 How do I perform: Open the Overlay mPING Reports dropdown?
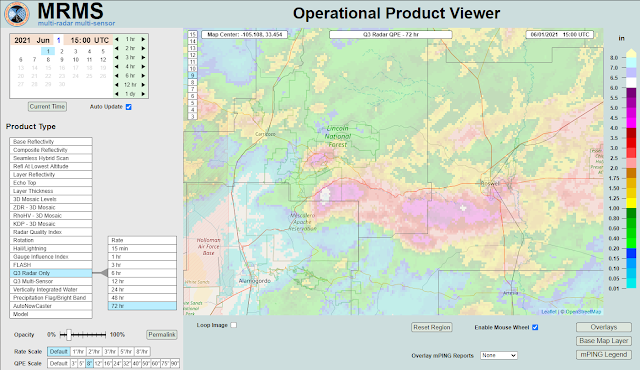(499, 355)
